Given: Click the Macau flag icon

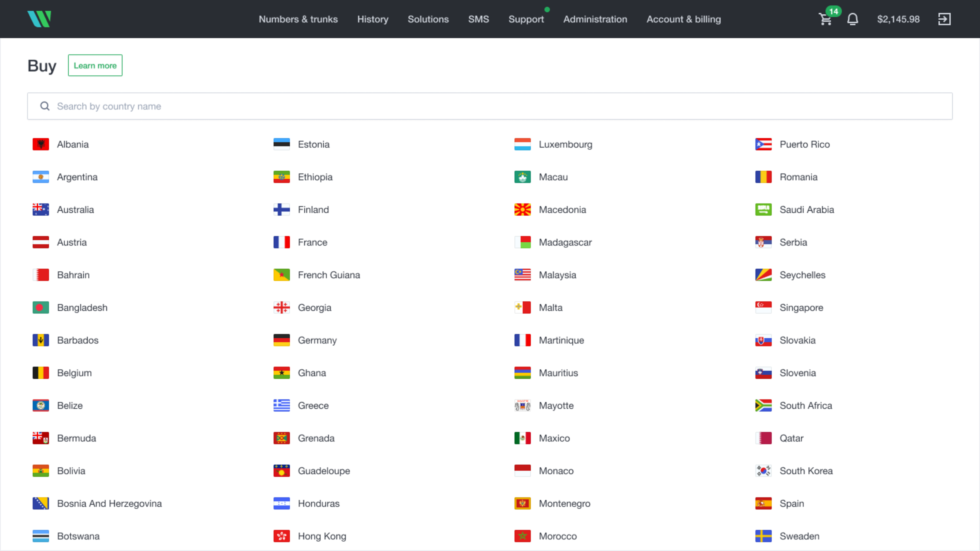Looking at the screenshot, I should click(x=522, y=177).
